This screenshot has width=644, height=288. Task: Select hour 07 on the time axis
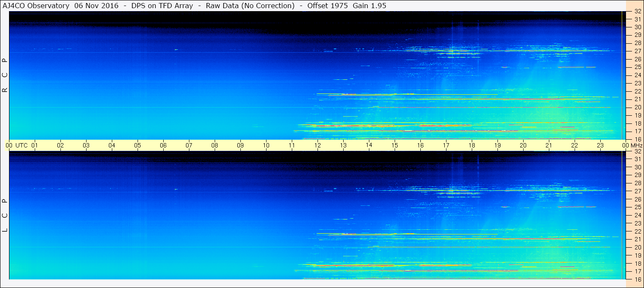[x=189, y=145]
